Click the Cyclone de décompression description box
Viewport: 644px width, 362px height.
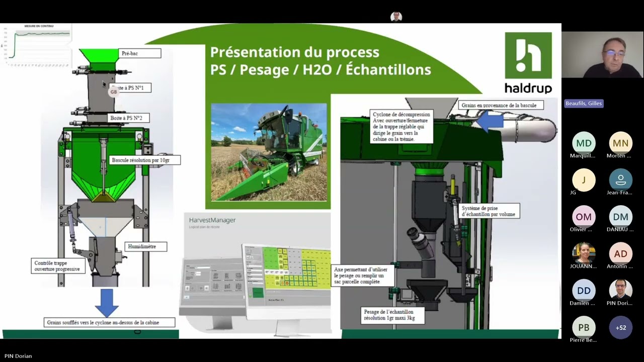click(401, 127)
